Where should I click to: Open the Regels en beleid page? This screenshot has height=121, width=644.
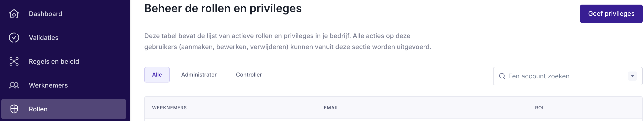pos(54,61)
